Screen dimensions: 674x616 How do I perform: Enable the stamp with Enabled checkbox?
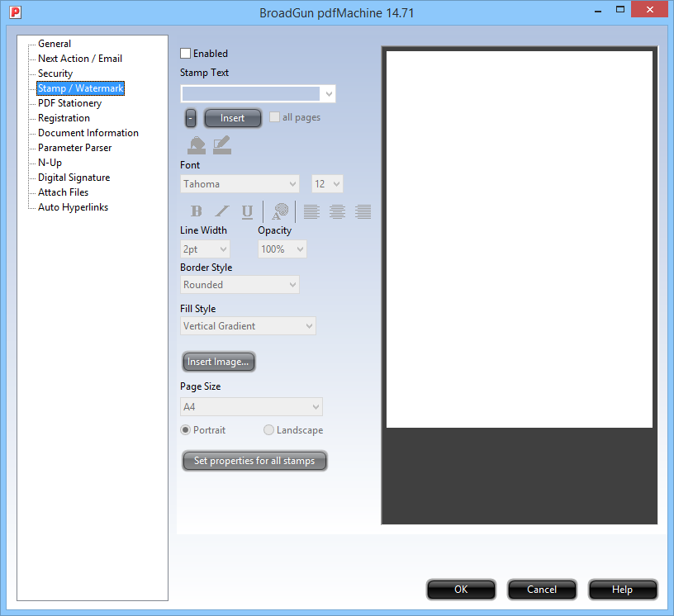[185, 54]
